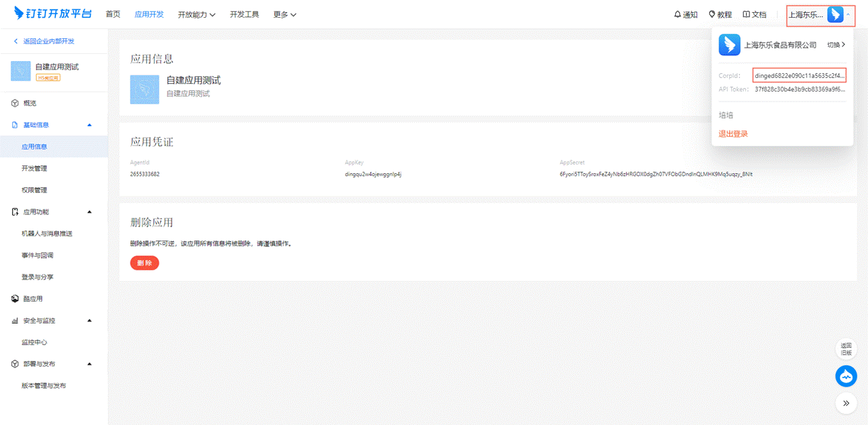Go to the 首页 tab
Image resolution: width=868 pixels, height=425 pixels.
click(113, 14)
